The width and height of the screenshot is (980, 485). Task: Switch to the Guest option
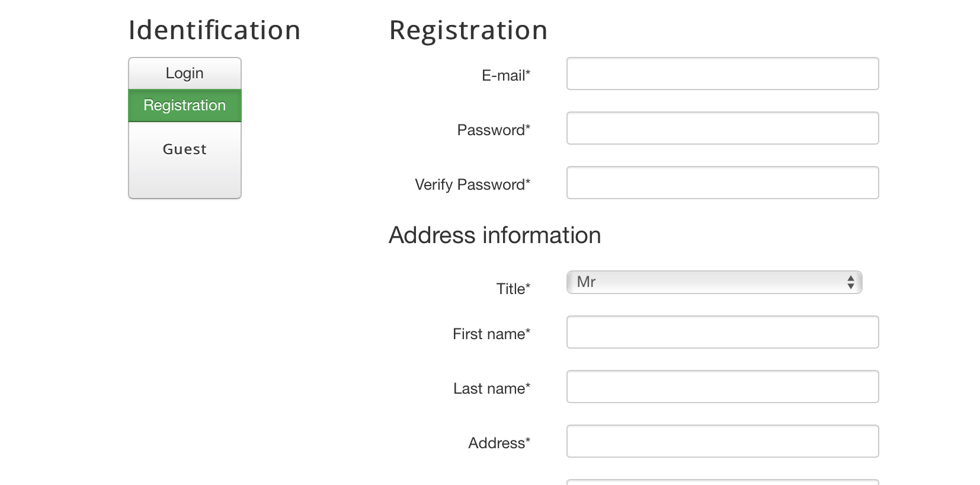click(x=184, y=149)
